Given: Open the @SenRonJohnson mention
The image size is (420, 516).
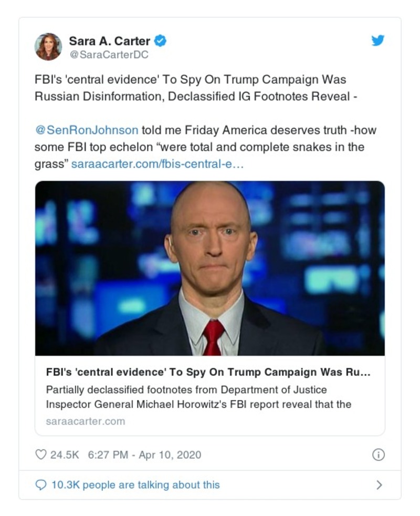Looking at the screenshot, I should tap(87, 130).
